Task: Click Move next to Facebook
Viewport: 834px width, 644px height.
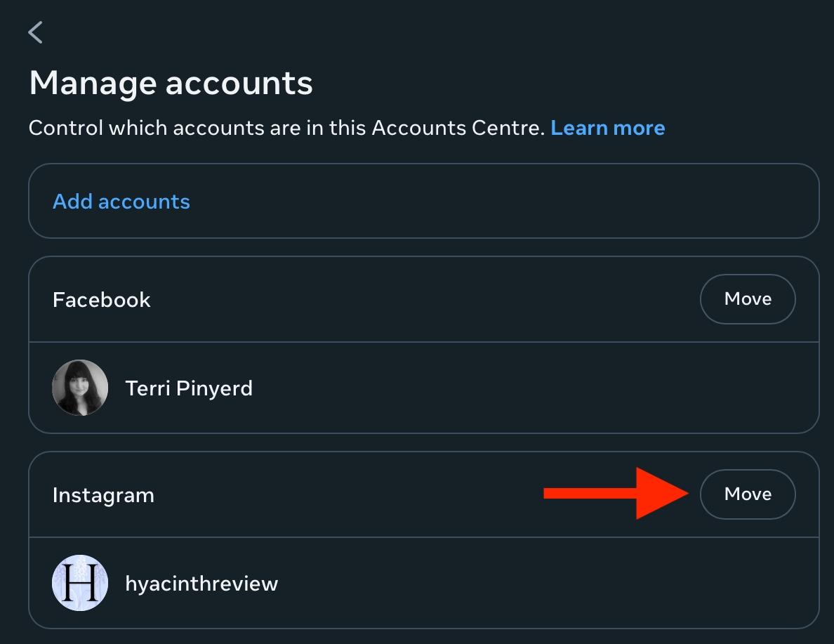Action: pos(748,298)
